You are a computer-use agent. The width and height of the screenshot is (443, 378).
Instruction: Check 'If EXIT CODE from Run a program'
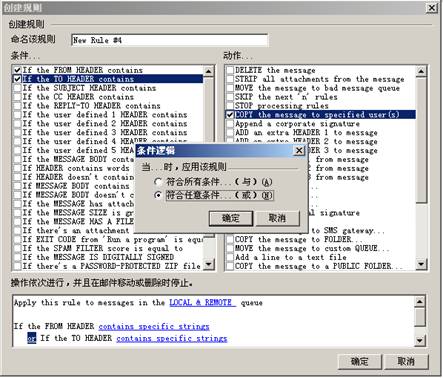coord(17,240)
